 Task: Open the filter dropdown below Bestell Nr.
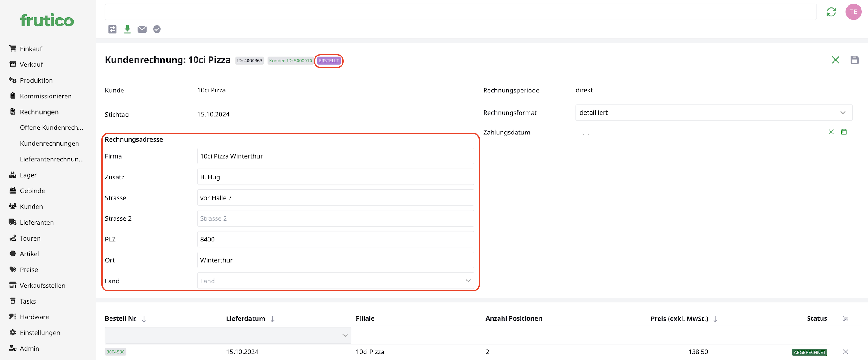click(x=228, y=335)
